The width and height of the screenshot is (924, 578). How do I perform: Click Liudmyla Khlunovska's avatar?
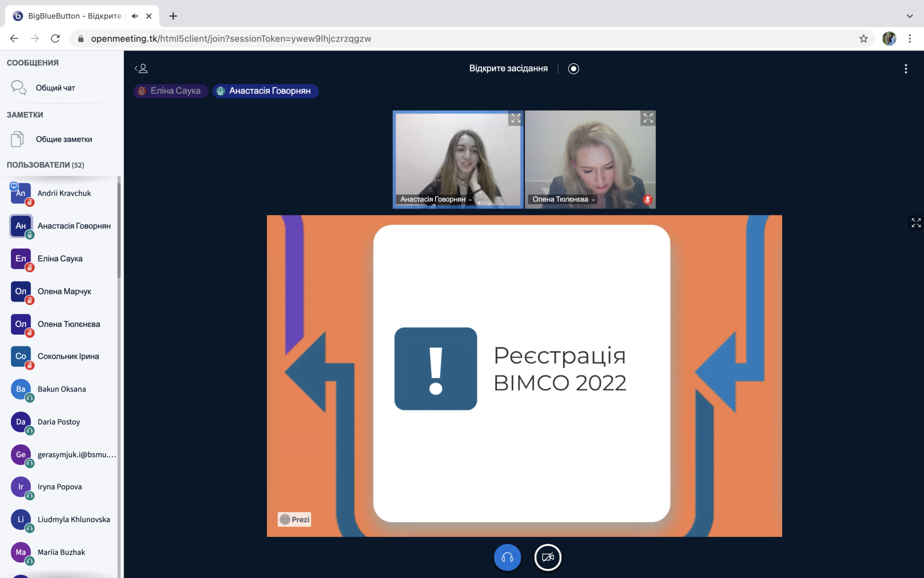coord(21,519)
